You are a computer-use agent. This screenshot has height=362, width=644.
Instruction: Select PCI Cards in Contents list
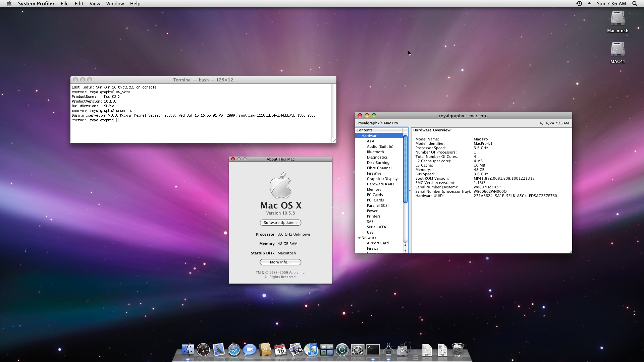[x=375, y=200]
